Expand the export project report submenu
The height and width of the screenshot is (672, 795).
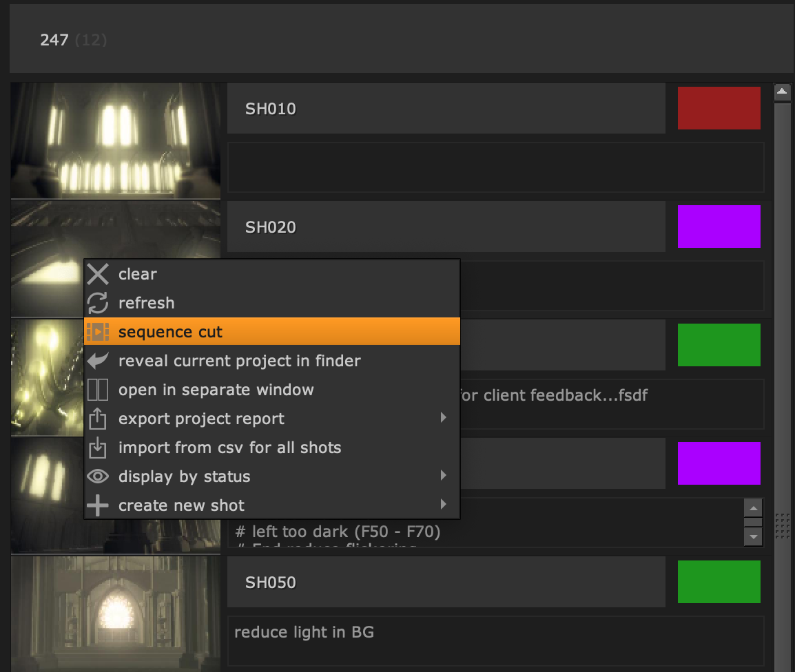tap(444, 417)
